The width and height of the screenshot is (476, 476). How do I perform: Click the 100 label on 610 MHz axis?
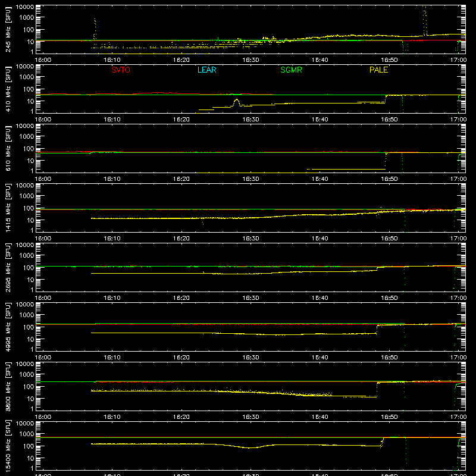(x=29, y=148)
